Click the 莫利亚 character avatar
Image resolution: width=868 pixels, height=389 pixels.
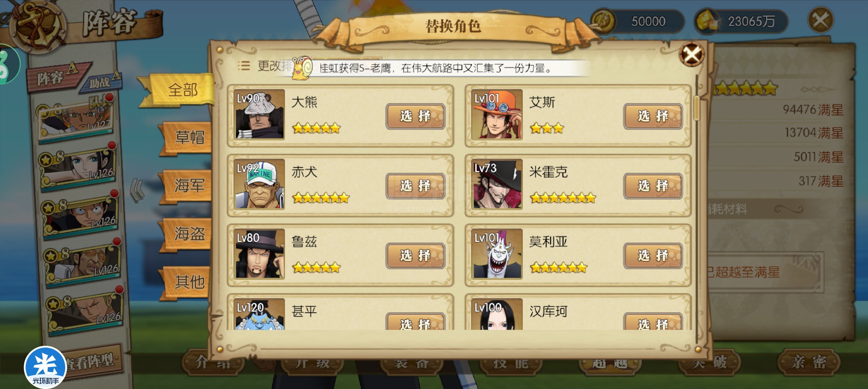tap(497, 254)
